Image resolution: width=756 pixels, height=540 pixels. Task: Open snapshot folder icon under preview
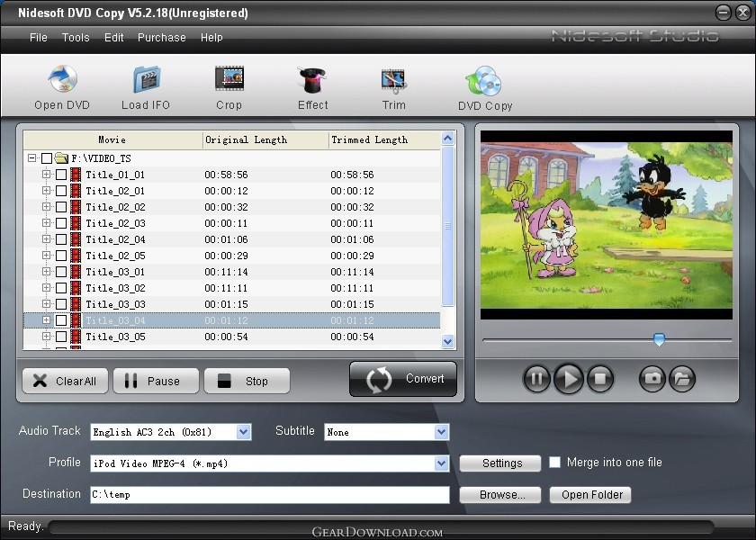click(682, 379)
